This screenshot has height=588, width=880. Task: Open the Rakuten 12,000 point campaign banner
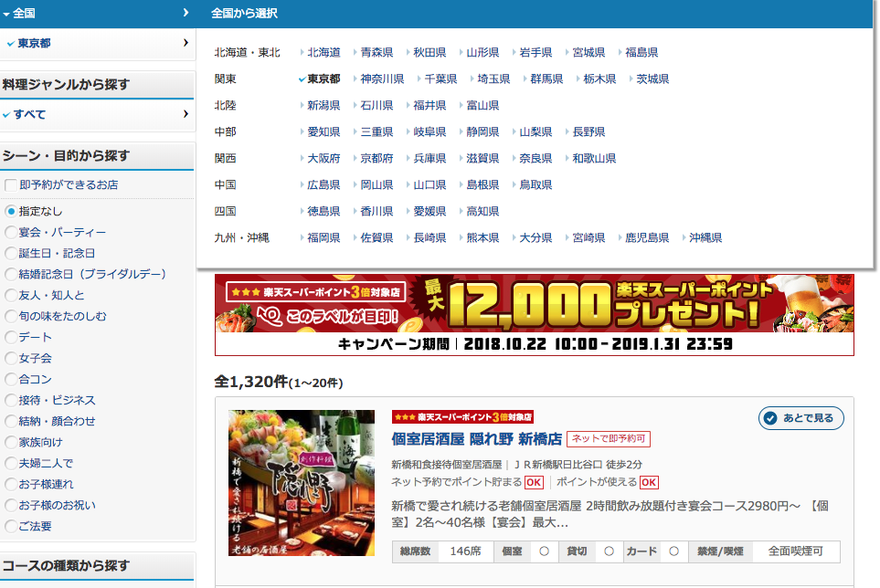point(535,315)
